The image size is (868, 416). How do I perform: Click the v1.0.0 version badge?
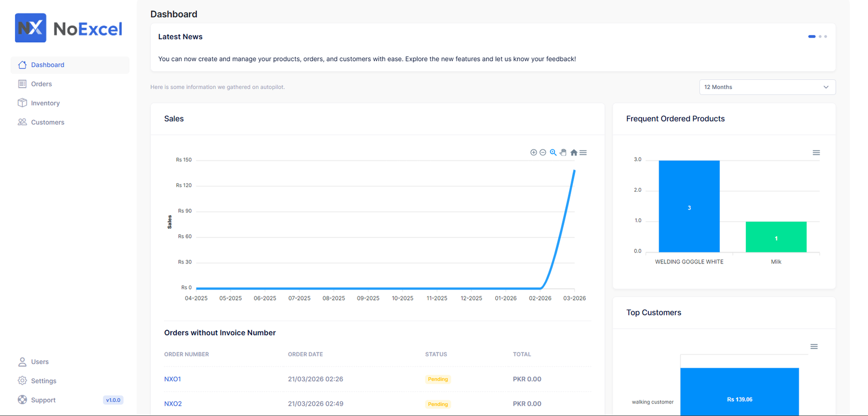coord(113,400)
